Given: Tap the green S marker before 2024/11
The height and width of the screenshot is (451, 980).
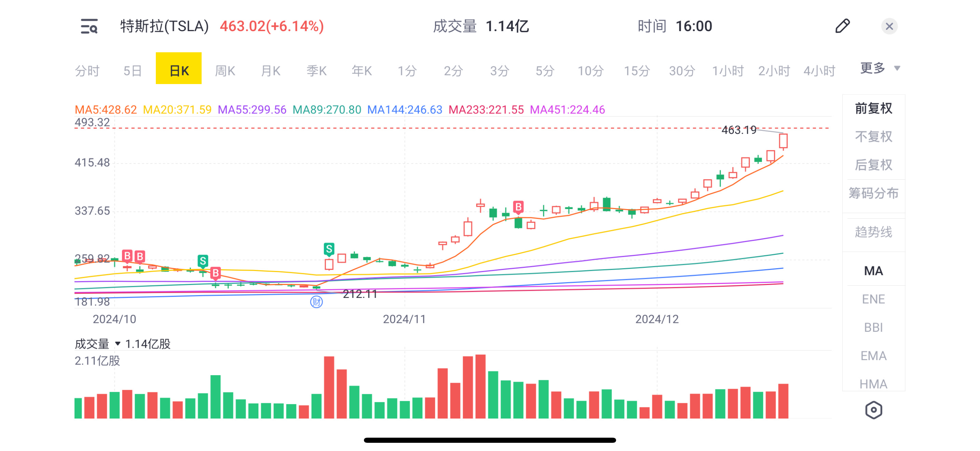Looking at the screenshot, I should [x=329, y=249].
